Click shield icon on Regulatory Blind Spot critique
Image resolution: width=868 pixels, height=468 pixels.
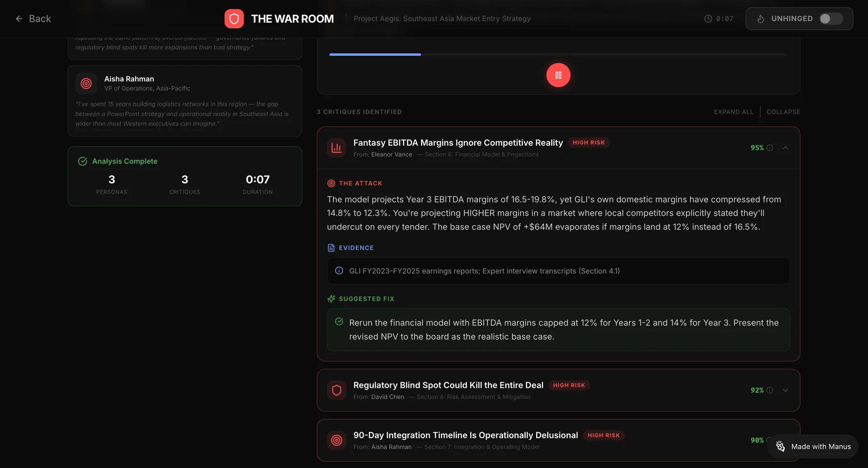337,390
